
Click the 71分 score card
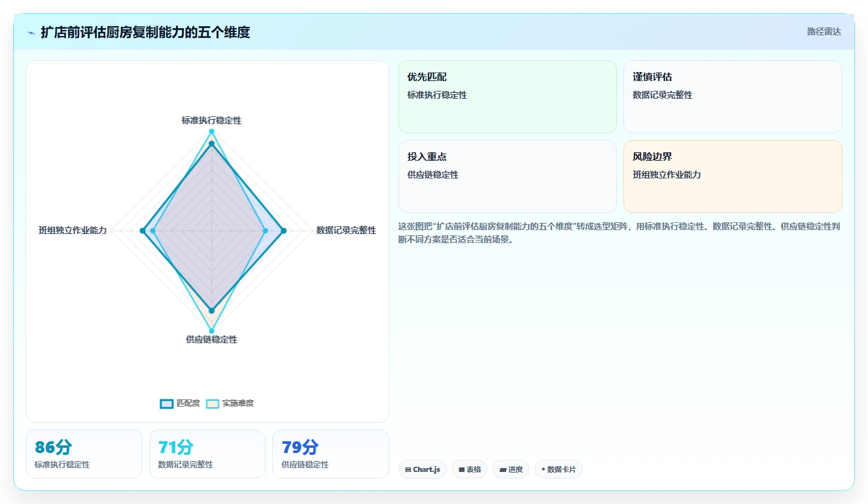(207, 454)
